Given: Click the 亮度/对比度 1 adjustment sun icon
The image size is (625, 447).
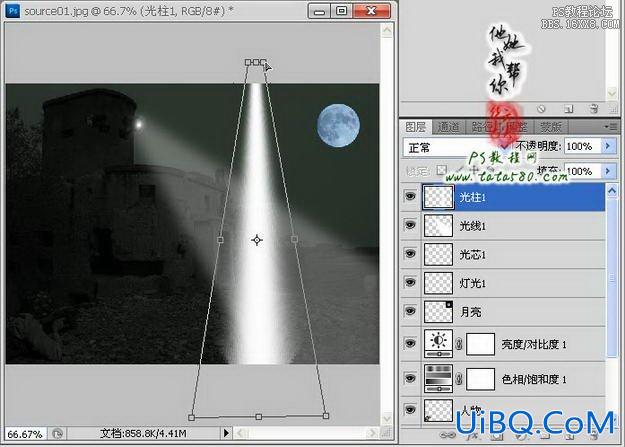Looking at the screenshot, I should (438, 344).
